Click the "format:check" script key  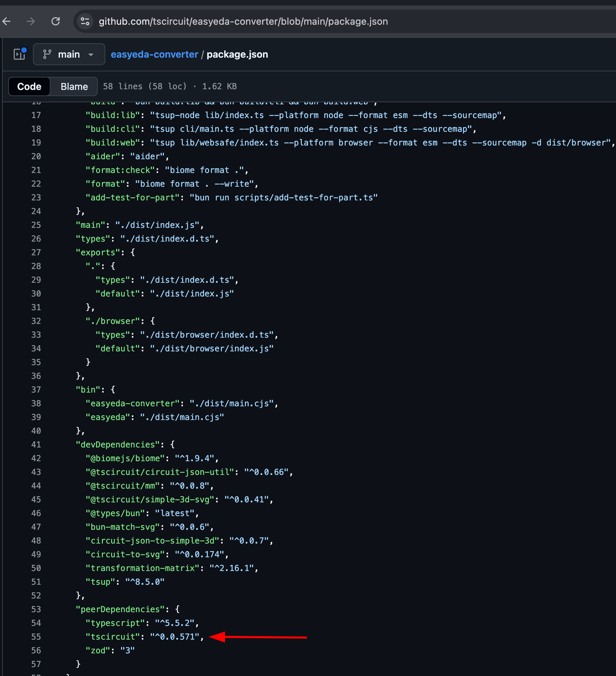point(120,170)
